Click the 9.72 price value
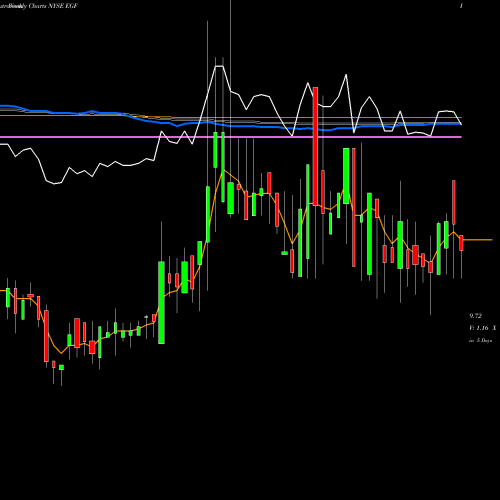 point(475,316)
